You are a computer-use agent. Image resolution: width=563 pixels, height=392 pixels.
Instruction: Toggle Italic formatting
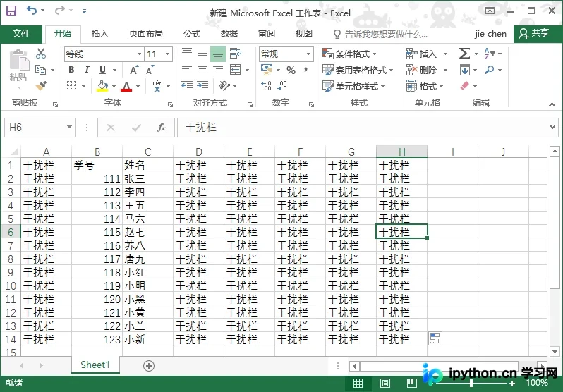[x=87, y=70]
